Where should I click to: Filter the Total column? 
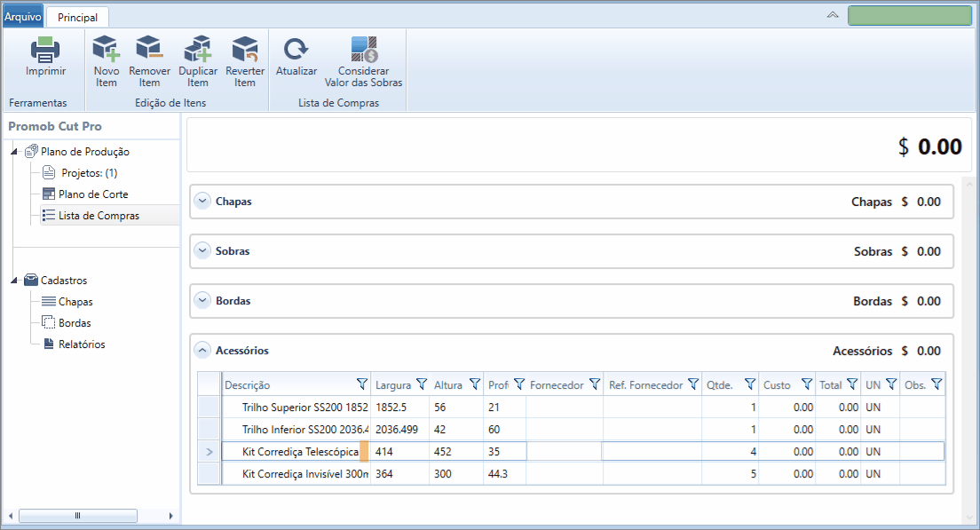tap(852, 384)
